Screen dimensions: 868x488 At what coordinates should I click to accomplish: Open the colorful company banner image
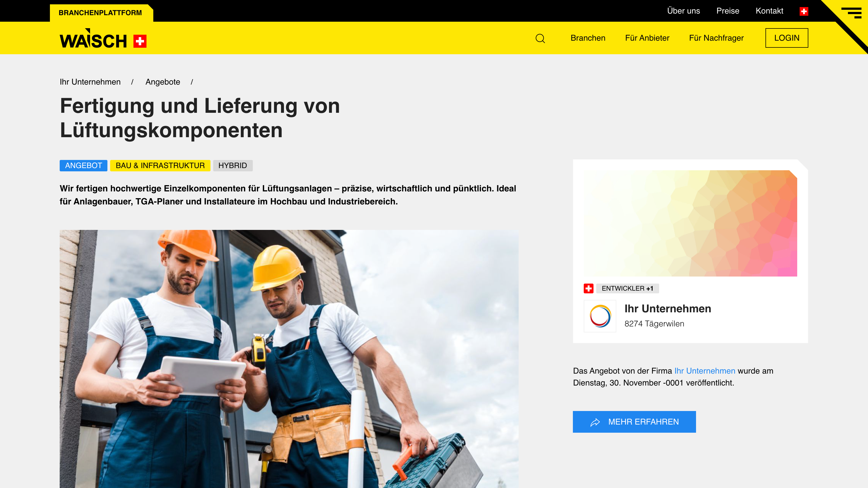click(690, 223)
